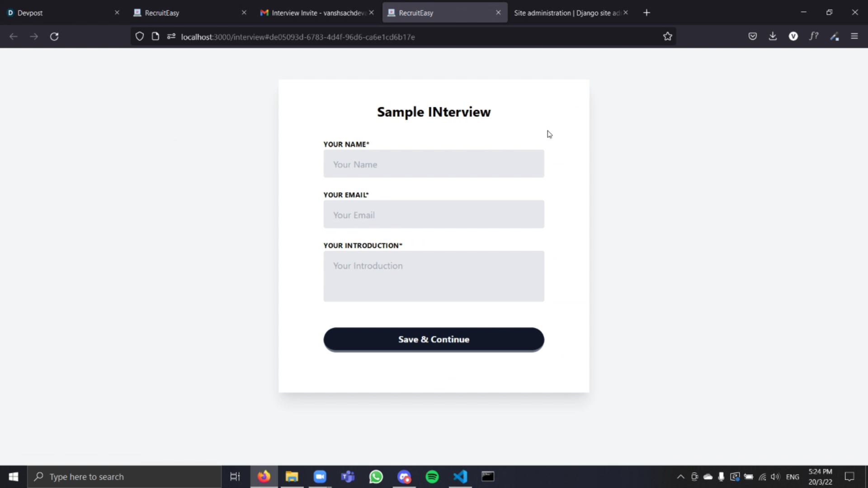The height and width of the screenshot is (488, 868).
Task: Click the Save & Continue button
Action: (x=434, y=339)
